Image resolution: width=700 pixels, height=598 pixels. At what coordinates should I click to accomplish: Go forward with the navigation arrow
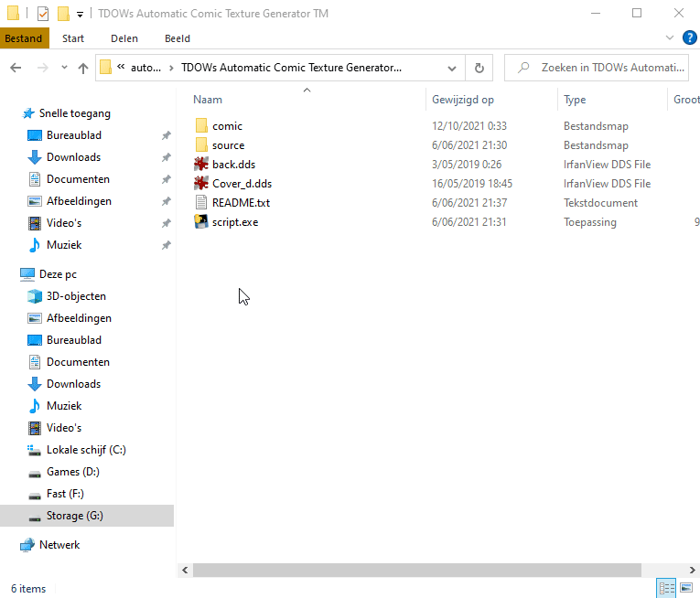pyautogui.click(x=42, y=68)
